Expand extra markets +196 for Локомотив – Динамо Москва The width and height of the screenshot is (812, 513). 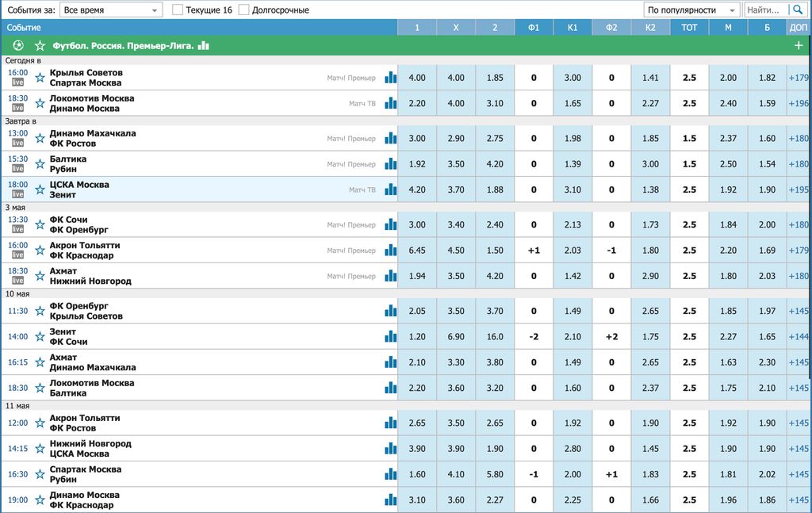799,104
